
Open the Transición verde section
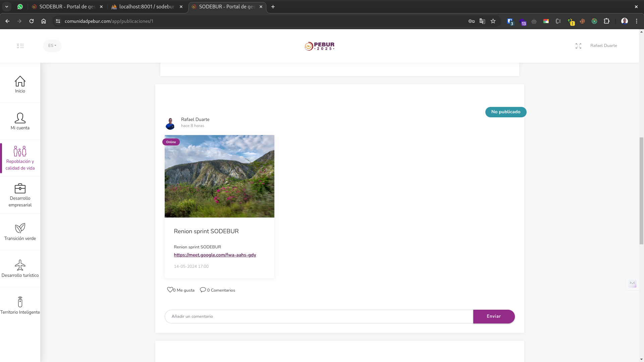[x=20, y=231]
